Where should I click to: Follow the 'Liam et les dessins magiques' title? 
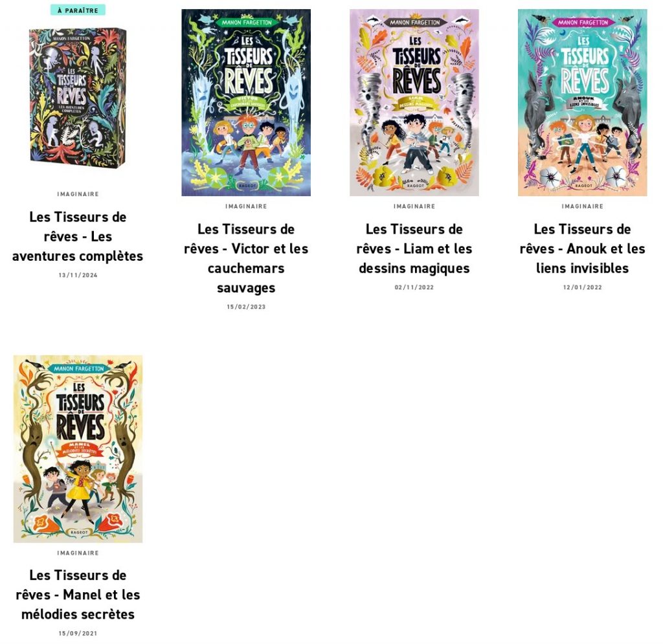pyautogui.click(x=414, y=249)
